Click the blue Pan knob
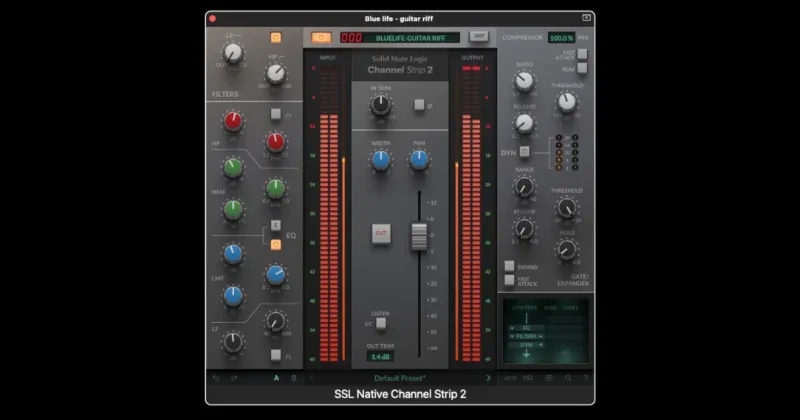This screenshot has height=420, width=800. [419, 160]
